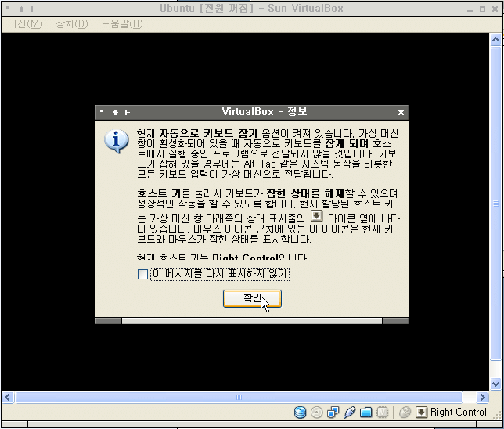Viewport: 504px width, 429px height.
Task: Open the 장치(D) menu
Action: point(72,23)
